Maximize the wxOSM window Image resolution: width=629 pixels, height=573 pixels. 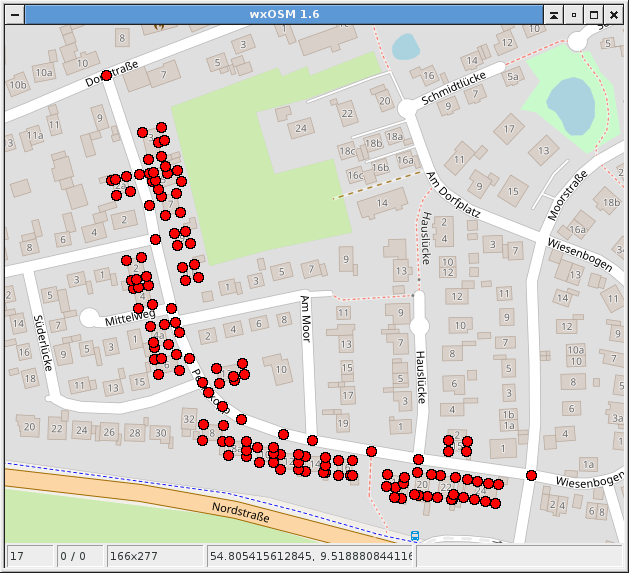click(x=594, y=14)
